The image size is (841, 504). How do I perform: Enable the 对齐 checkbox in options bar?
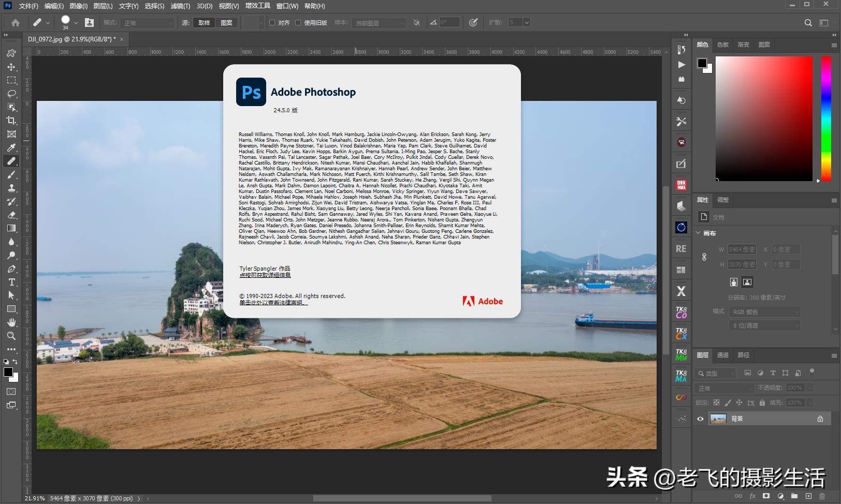pos(272,22)
